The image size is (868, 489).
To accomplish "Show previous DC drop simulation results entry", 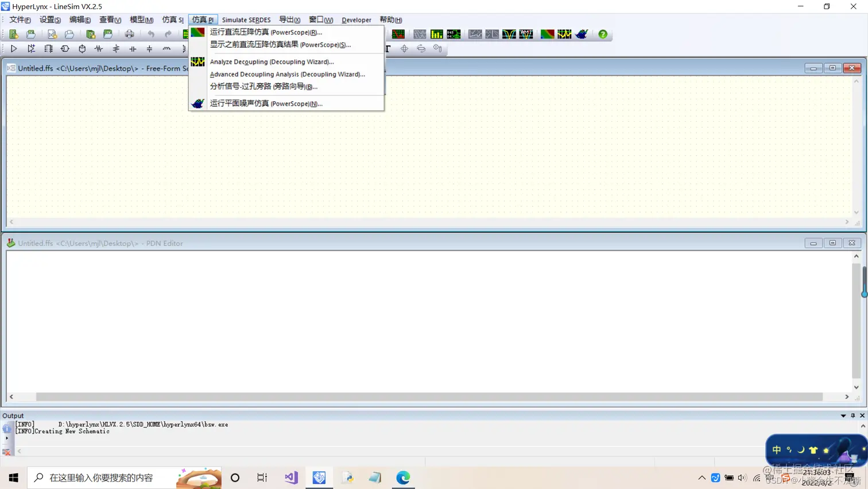I will coord(286,44).
